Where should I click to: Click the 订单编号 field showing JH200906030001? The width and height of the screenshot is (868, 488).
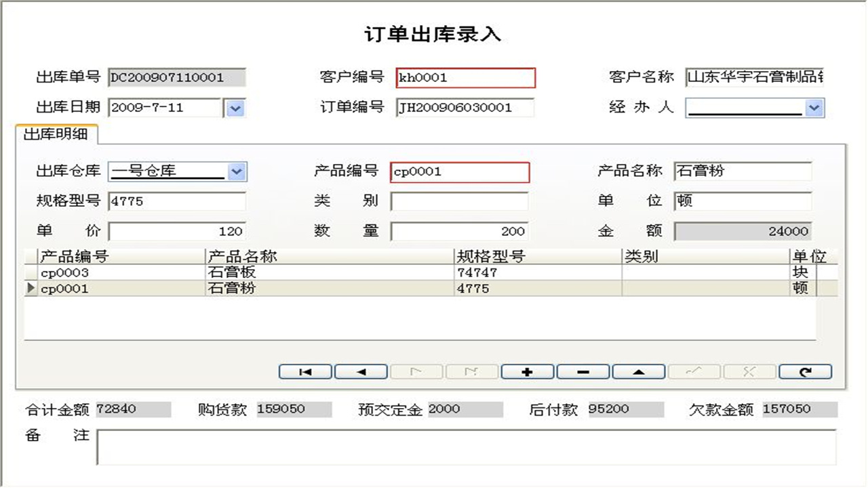(x=465, y=108)
